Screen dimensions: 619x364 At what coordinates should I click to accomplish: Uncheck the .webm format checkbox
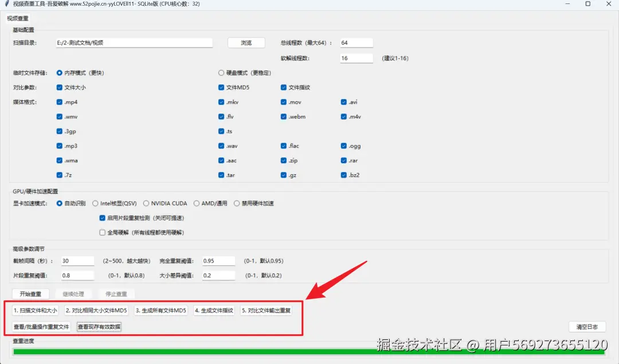click(284, 116)
